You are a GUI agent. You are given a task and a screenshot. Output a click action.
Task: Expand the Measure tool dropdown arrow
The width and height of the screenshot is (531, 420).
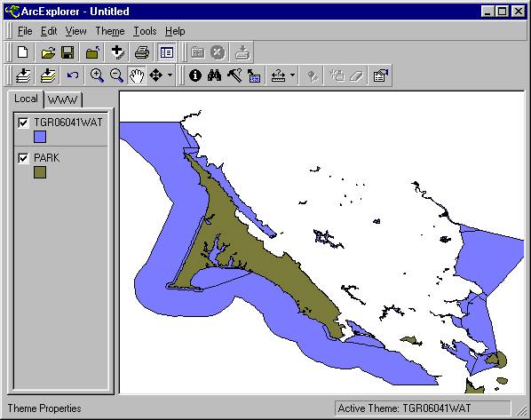(x=292, y=75)
